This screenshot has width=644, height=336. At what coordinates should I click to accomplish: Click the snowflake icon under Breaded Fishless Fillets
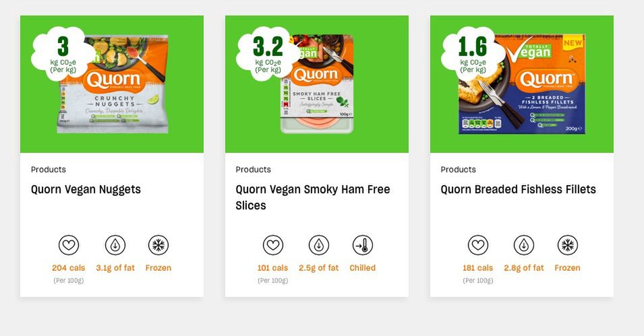pos(568,245)
